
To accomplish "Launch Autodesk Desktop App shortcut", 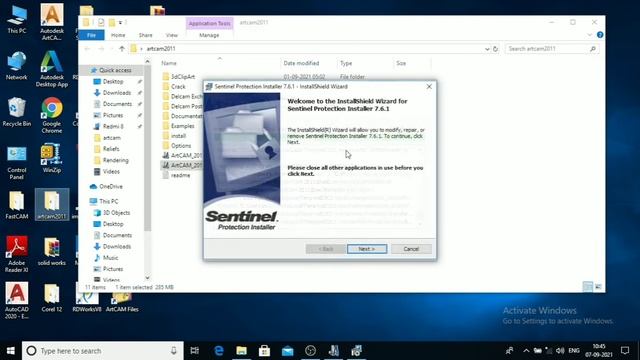I will click(52, 69).
